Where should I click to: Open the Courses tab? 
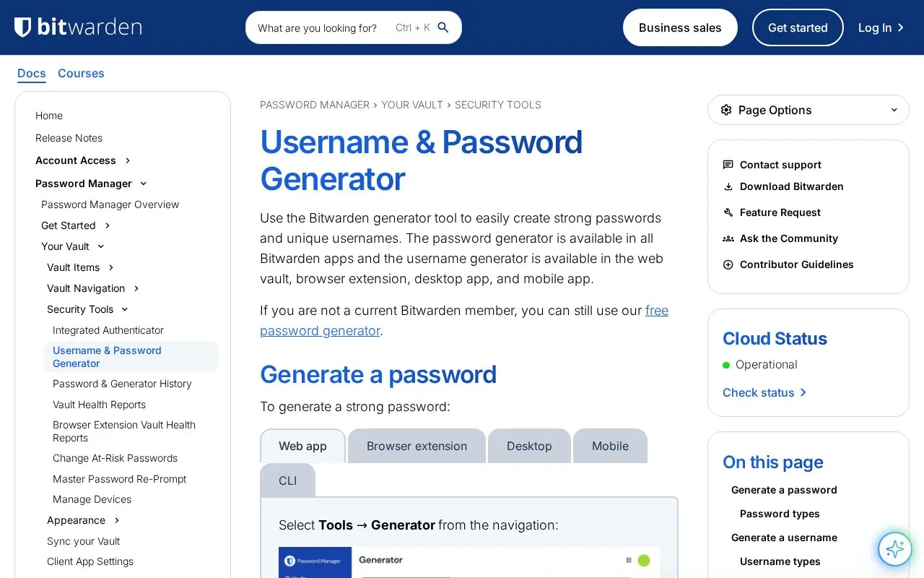pos(81,73)
